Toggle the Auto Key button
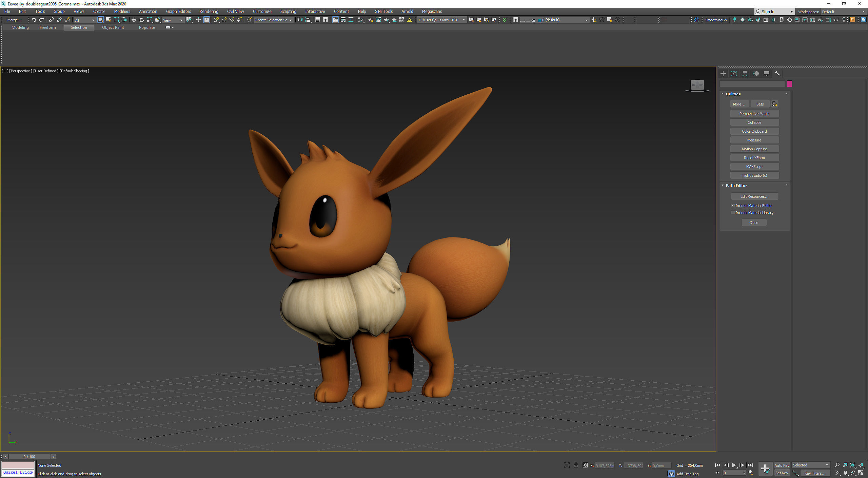This screenshot has width=868, height=478. coord(782,465)
